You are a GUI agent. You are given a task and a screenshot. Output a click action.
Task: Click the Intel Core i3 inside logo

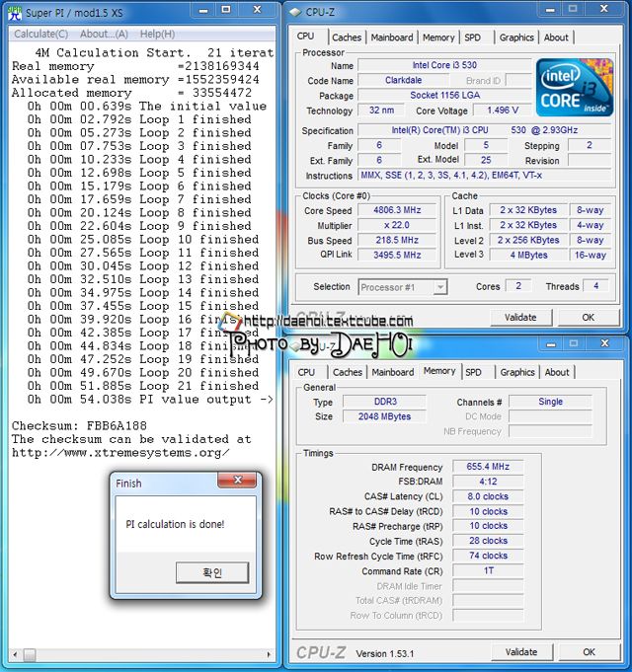[x=574, y=88]
